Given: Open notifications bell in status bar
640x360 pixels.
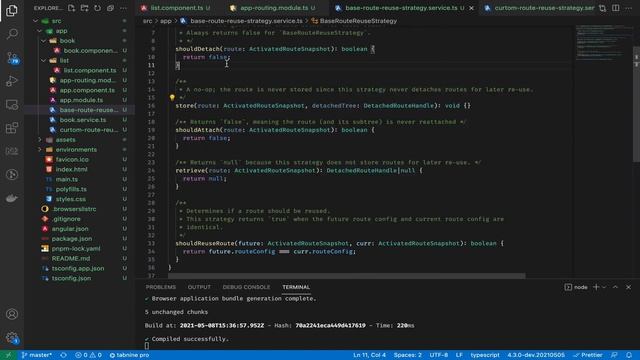Looking at the screenshot, I should (629, 355).
